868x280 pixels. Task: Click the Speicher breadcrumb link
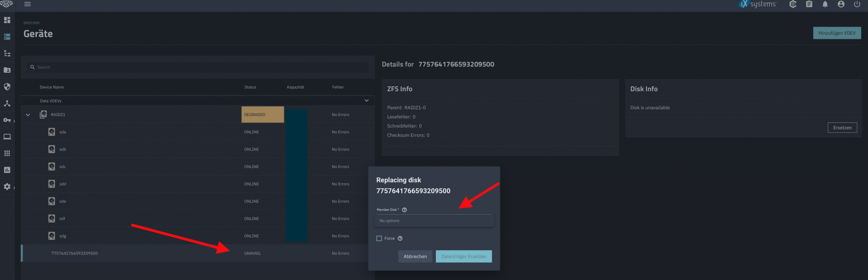[x=31, y=23]
